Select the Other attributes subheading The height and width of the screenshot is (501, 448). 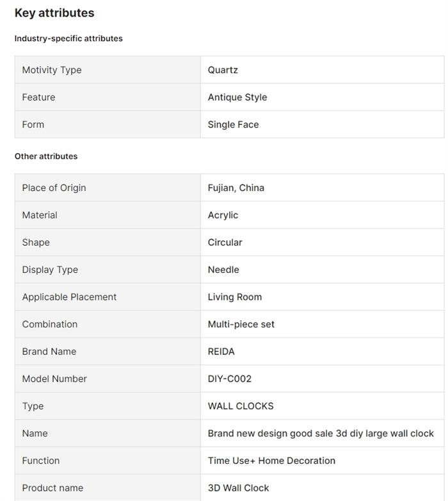pos(46,156)
